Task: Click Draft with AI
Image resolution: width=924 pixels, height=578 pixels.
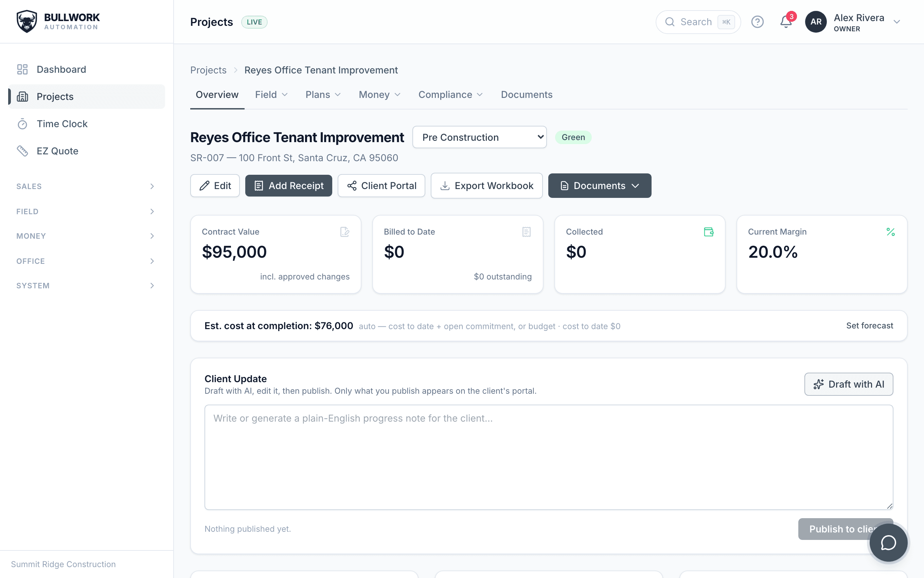Action: coord(848,384)
